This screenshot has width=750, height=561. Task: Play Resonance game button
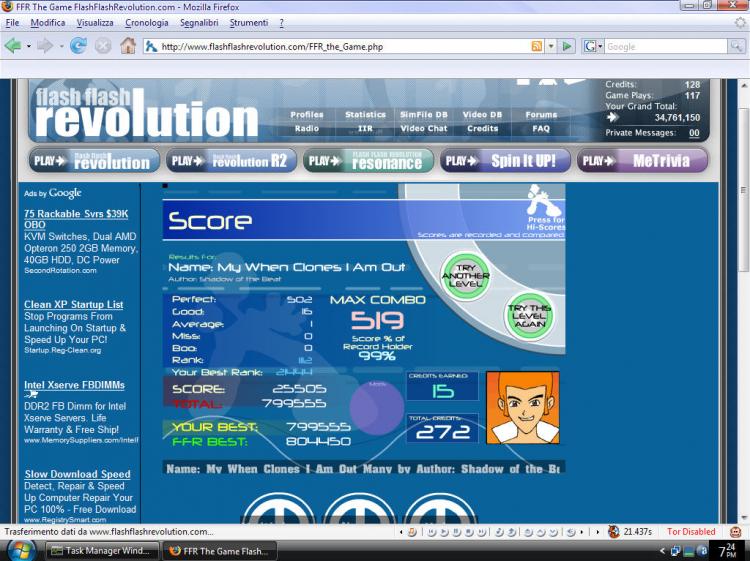click(368, 161)
